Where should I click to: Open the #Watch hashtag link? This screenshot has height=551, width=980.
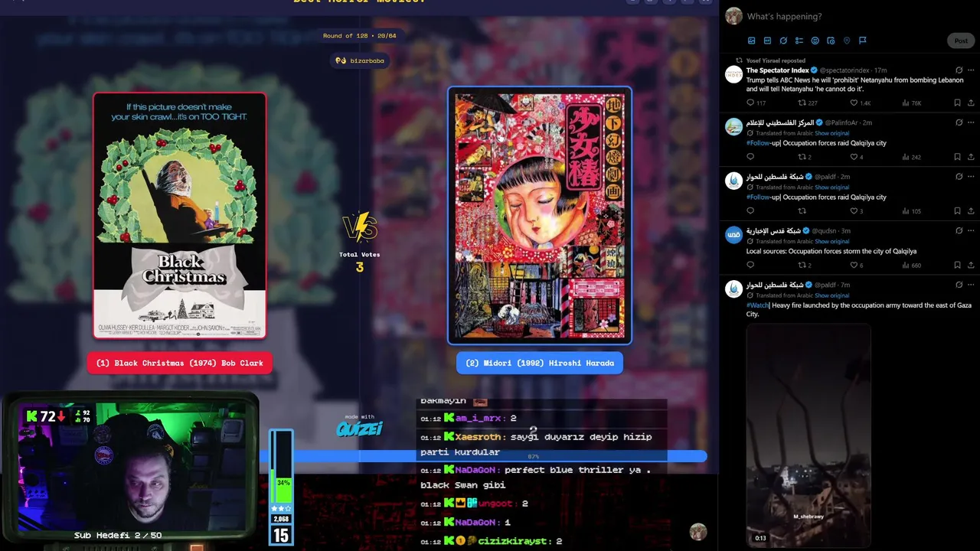coord(758,305)
